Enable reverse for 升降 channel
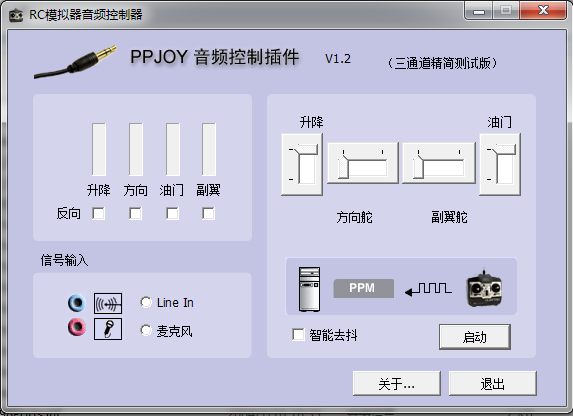573x416 pixels. [x=98, y=213]
